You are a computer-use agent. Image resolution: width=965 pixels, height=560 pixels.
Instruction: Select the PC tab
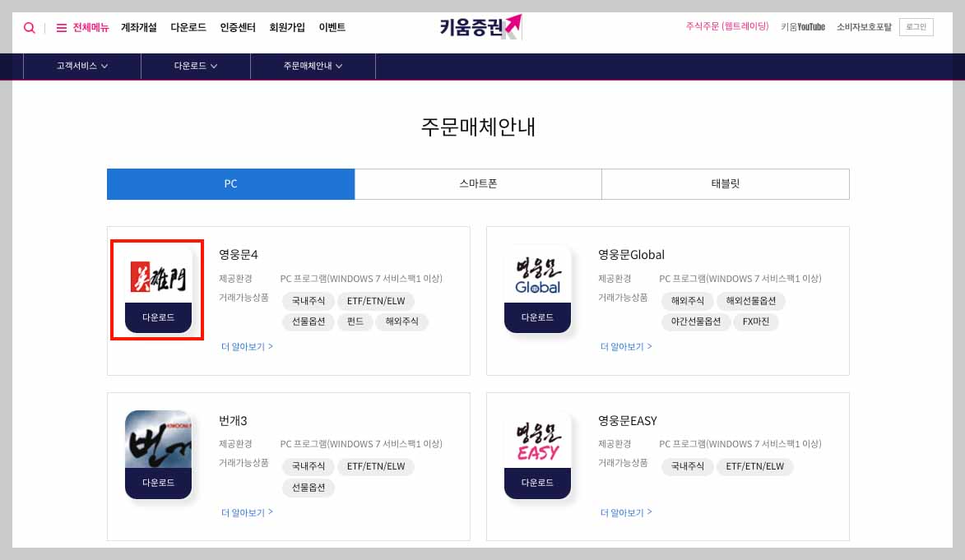pos(231,184)
